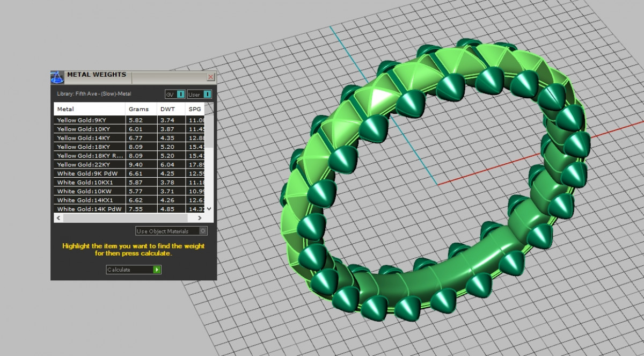Enable Use Object Materials option
The height and width of the screenshot is (356, 644).
coord(202,231)
